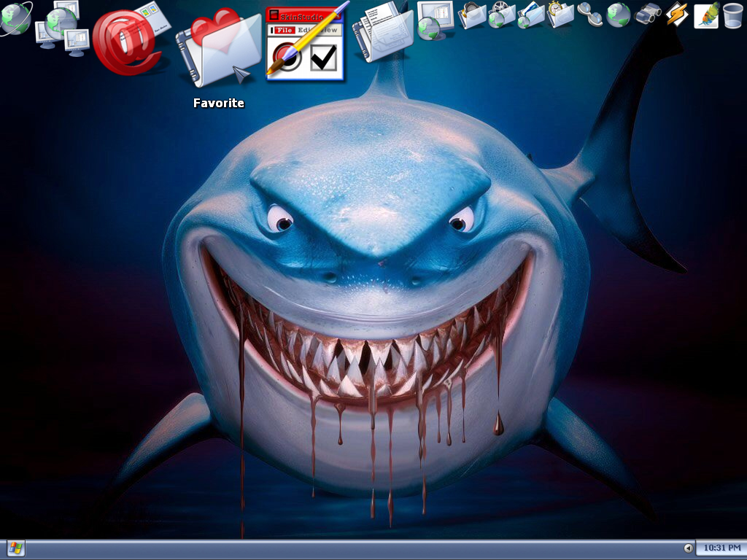Open the music speaker folder icon
Screen dimensions: 747x560
point(472,15)
